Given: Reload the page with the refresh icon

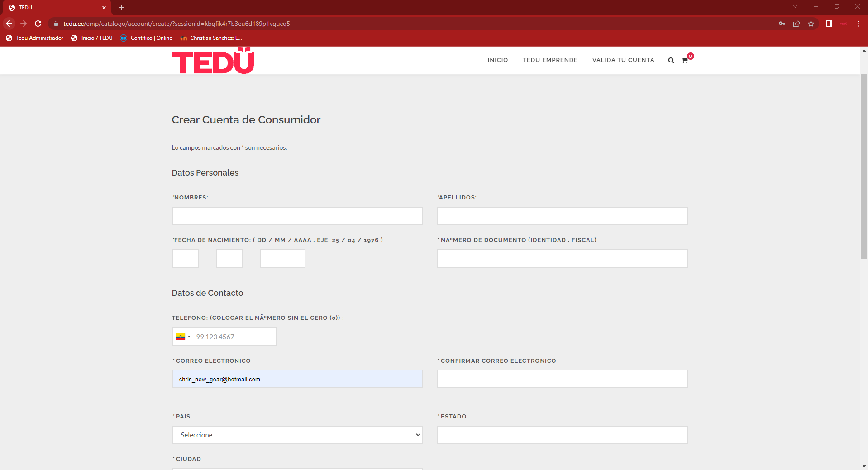Looking at the screenshot, I should (x=38, y=24).
